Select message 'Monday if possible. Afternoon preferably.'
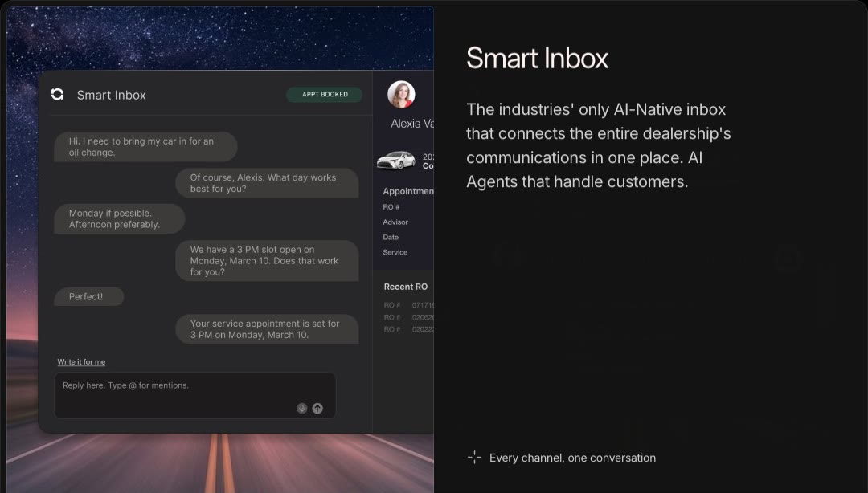Screen dimensions: 868x493 pyautogui.click(x=120, y=218)
